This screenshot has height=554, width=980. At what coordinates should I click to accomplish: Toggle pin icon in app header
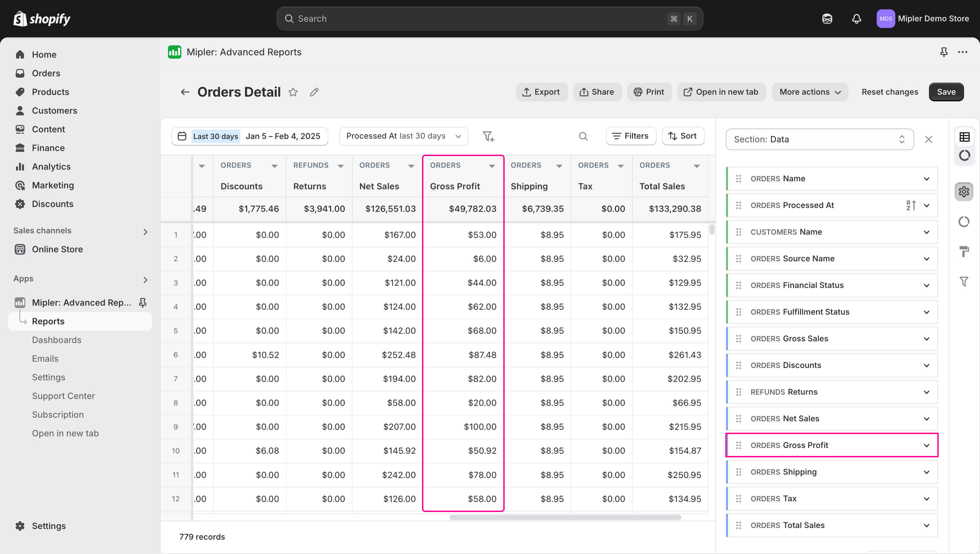[943, 52]
